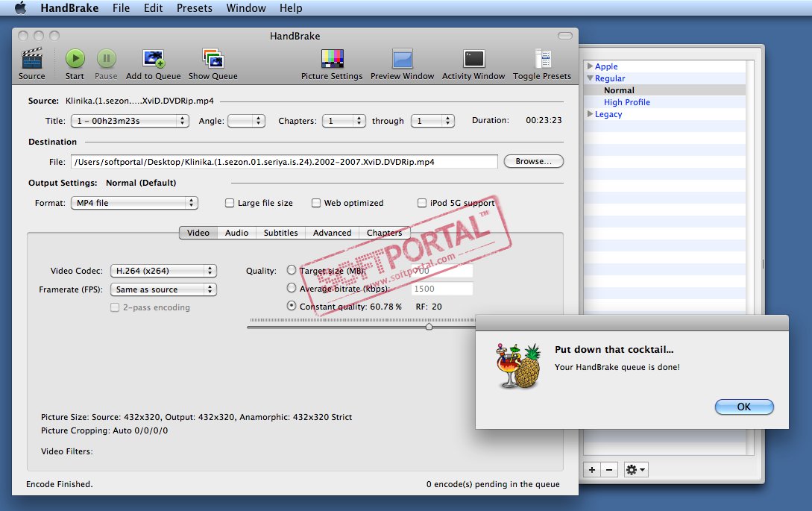Image resolution: width=812 pixels, height=511 pixels.
Task: Open the Format MP4 file dropdown
Action: click(135, 203)
